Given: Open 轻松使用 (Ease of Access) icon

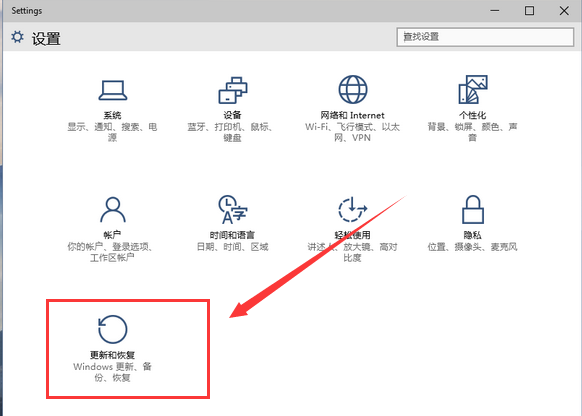Looking at the screenshot, I should pos(353,210).
